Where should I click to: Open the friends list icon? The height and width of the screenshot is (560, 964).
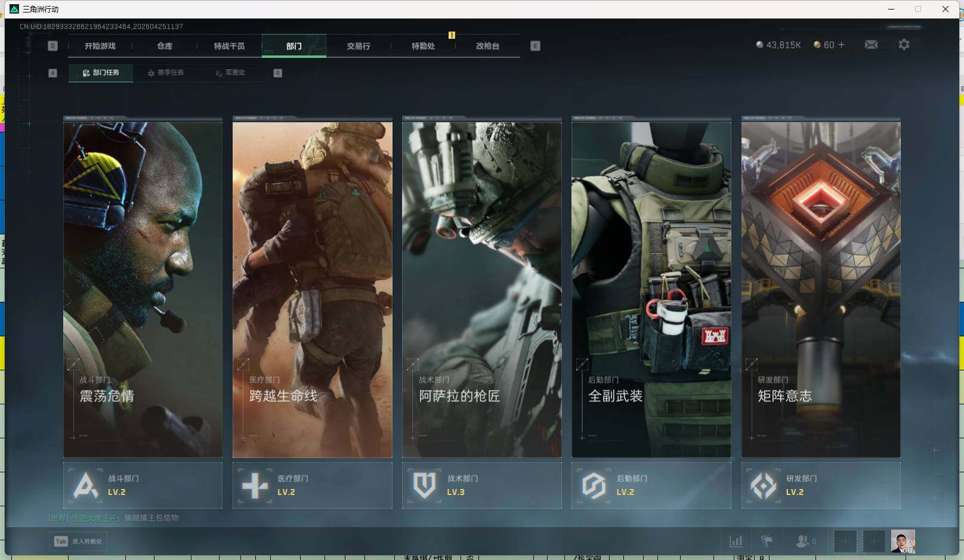click(x=802, y=542)
